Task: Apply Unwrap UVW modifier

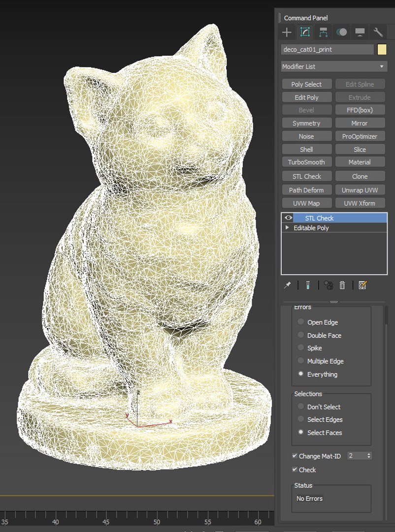Action: (x=360, y=190)
